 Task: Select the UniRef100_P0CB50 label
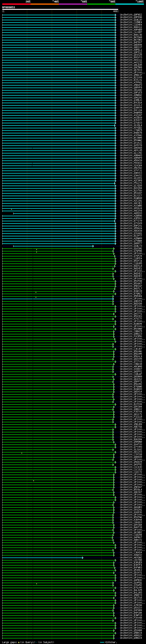[131, 337]
